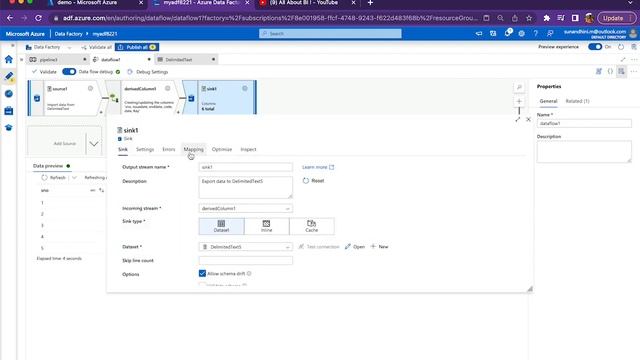Open the Home hub icon in sidebar
Viewport: 640px width, 360px height.
point(9,60)
